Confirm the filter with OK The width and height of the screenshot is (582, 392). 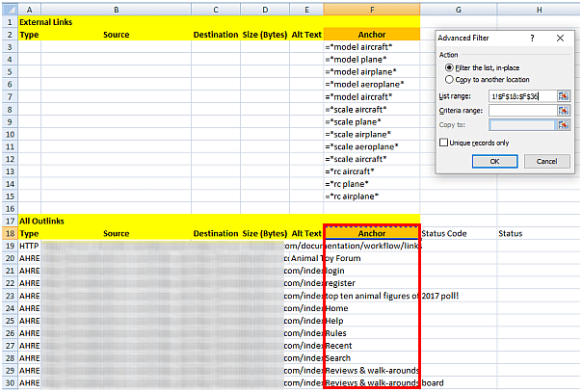[494, 161]
